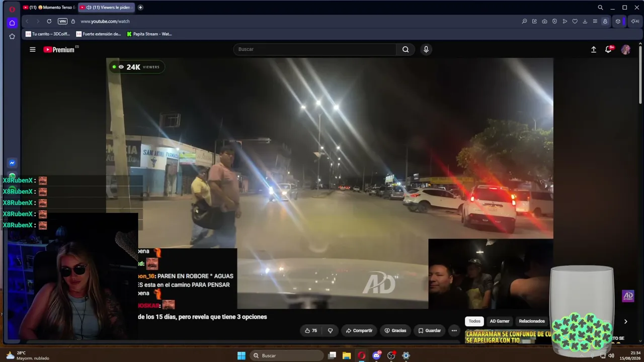Go to YouTube Premium home logo
The width and height of the screenshot is (644, 362).
pos(59,49)
